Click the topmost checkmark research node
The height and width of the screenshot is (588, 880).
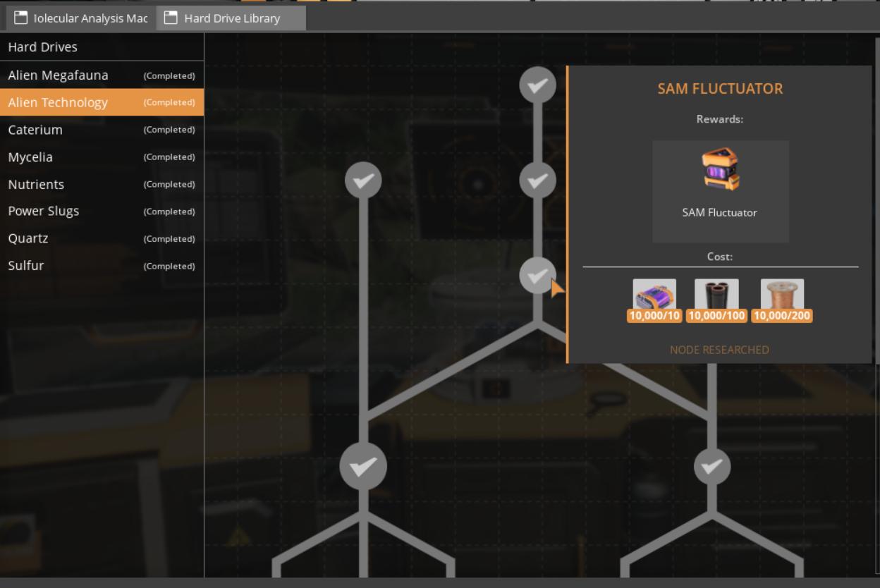[539, 84]
